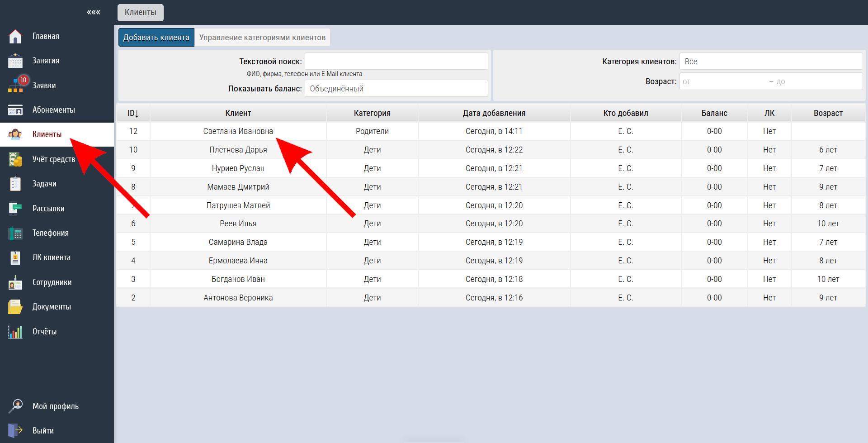Image resolution: width=868 pixels, height=443 pixels.
Task: Click the Выйти door icon
Action: pos(15,430)
